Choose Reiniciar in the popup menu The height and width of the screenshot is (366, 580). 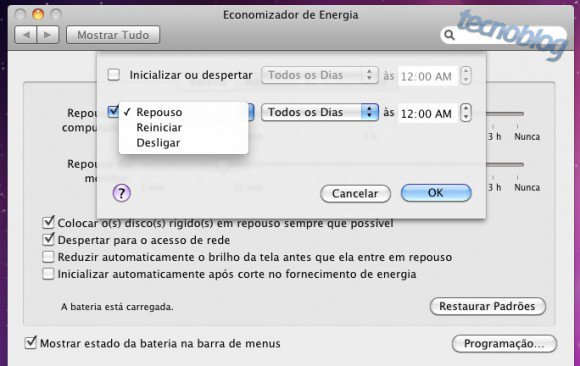[183, 128]
